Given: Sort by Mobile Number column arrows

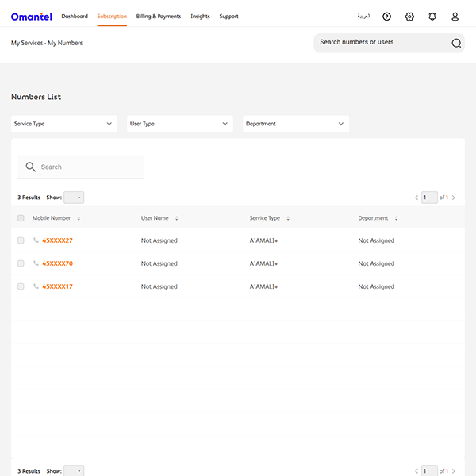Looking at the screenshot, I should pos(79,218).
